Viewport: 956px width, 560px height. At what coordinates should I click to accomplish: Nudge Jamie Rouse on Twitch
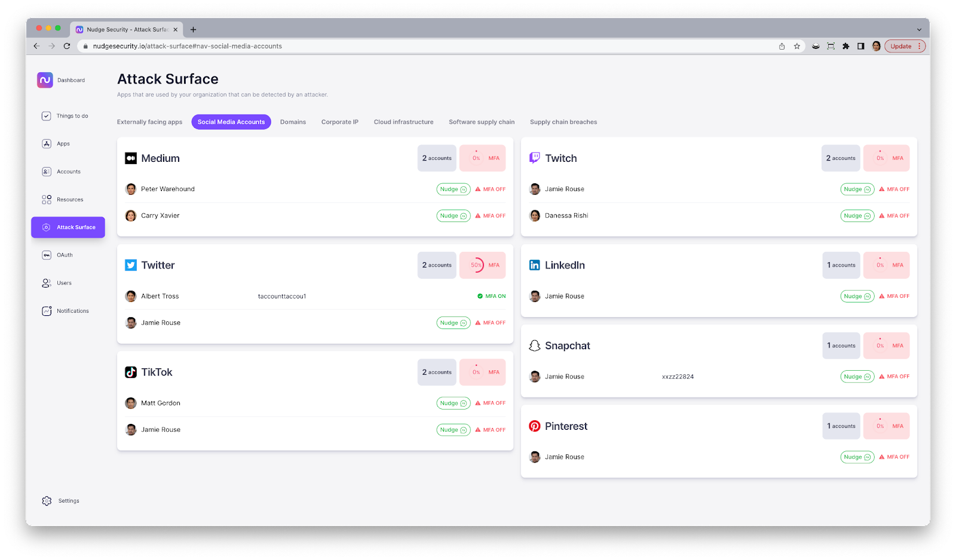tap(857, 189)
